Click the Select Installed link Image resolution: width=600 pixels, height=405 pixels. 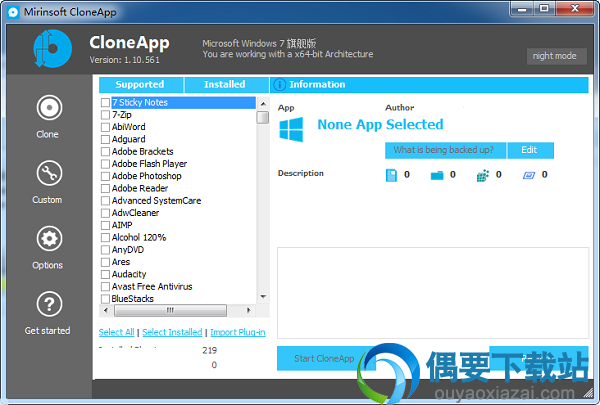pyautogui.click(x=172, y=332)
